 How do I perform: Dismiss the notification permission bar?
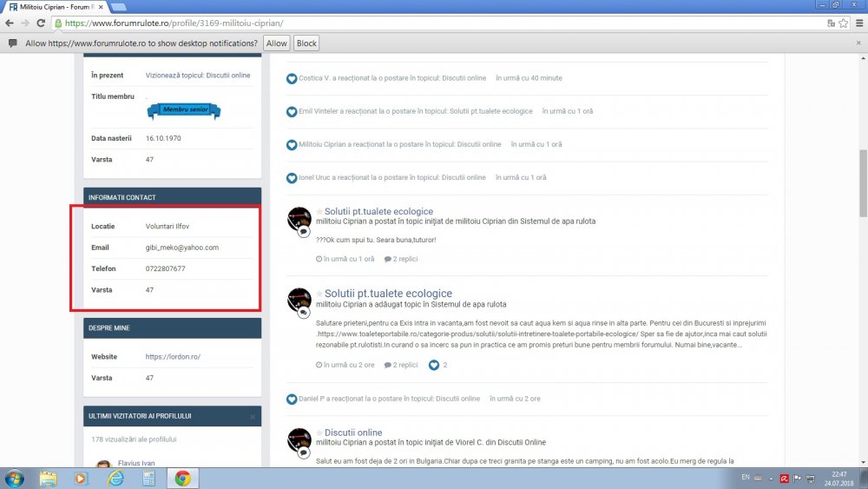coord(858,43)
